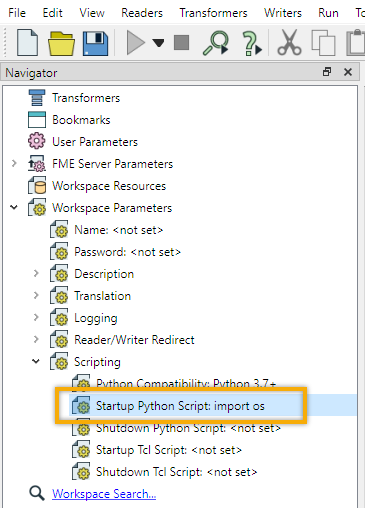Expand the Description node
Image resolution: width=365 pixels, height=508 pixels.
pos(36,273)
